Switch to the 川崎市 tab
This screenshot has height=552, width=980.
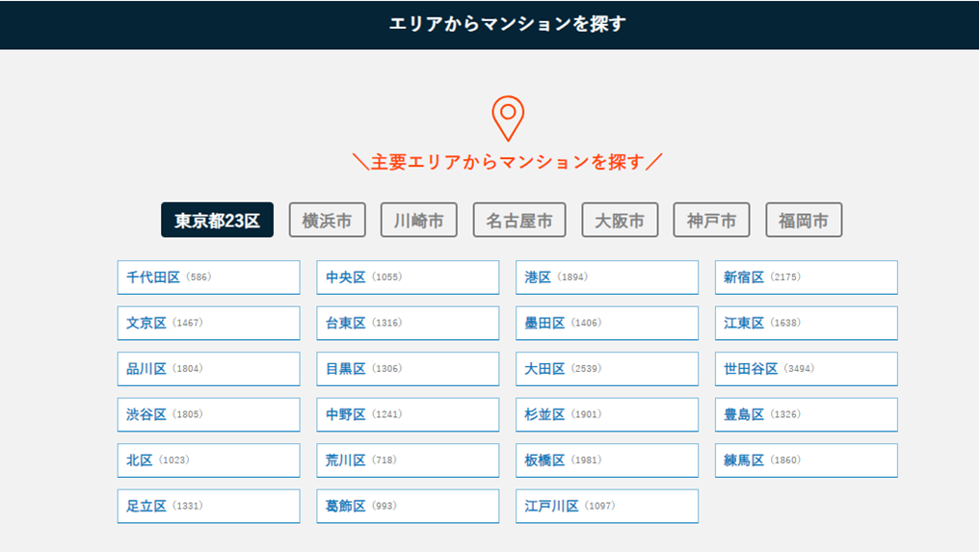(419, 220)
